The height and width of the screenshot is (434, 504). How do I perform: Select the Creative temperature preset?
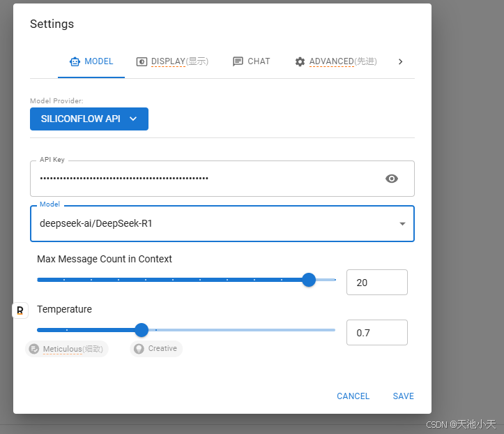click(x=156, y=349)
